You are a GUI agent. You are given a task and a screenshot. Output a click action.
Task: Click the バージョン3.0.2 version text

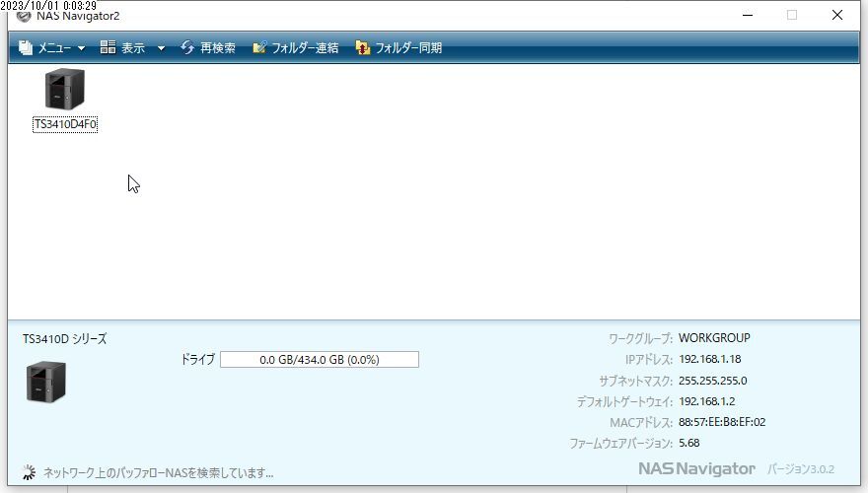pyautogui.click(x=801, y=469)
